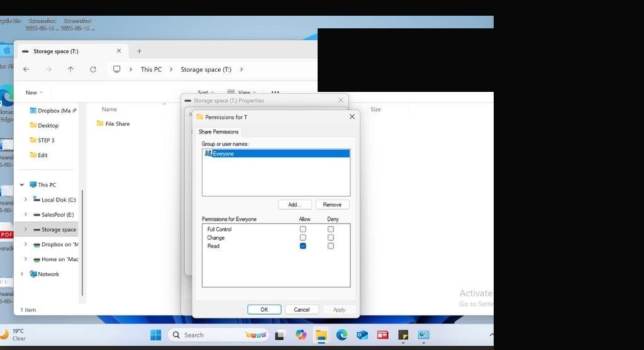
Task: Sort by the Name column header
Action: click(x=109, y=109)
